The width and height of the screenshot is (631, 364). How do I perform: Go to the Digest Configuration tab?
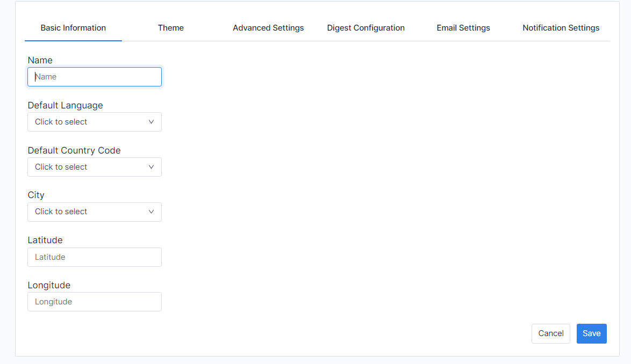[365, 28]
